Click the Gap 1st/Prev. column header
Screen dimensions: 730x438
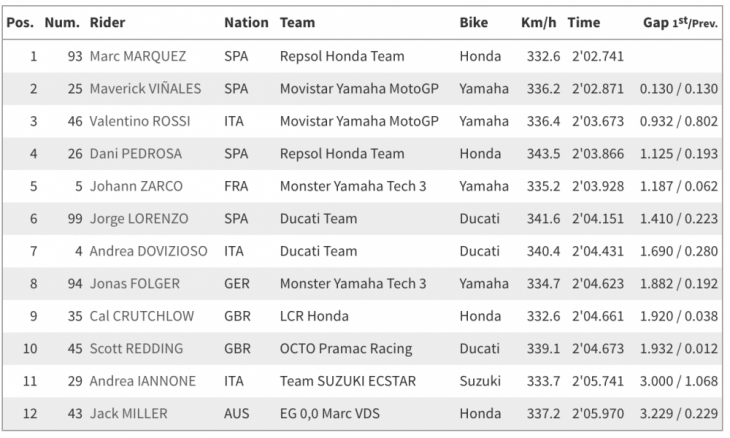[678, 22]
